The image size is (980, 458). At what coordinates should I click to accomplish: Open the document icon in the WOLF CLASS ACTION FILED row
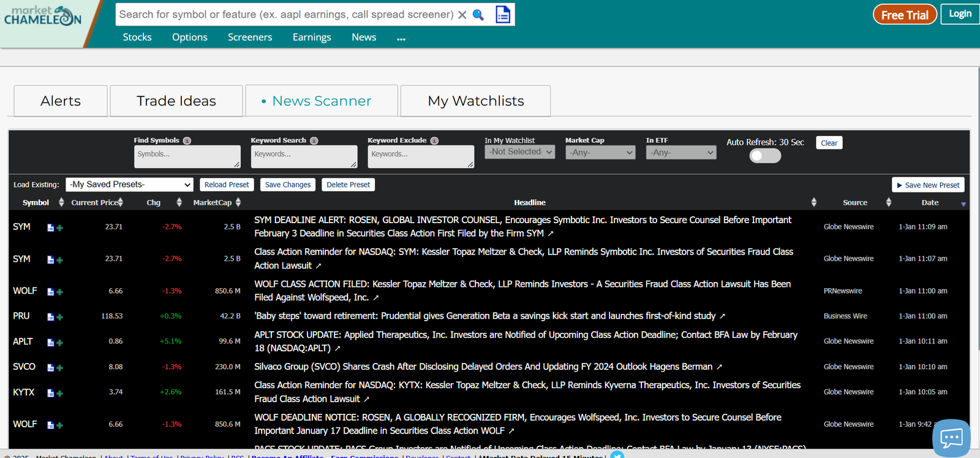pos(51,292)
